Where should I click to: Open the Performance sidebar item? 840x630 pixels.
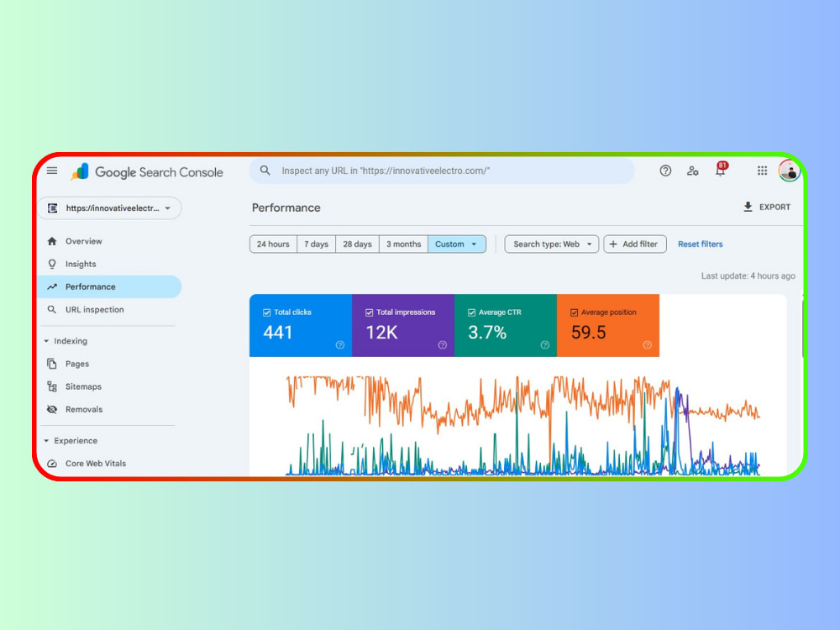[109, 286]
